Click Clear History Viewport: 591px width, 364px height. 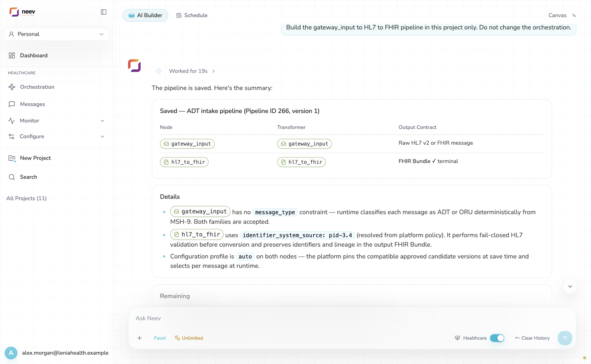532,338
